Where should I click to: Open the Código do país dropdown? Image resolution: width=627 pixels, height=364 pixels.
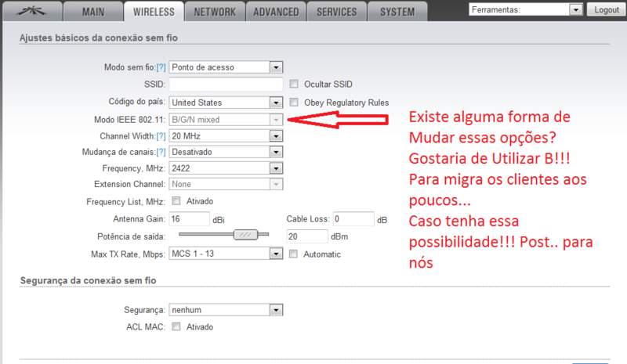226,103
